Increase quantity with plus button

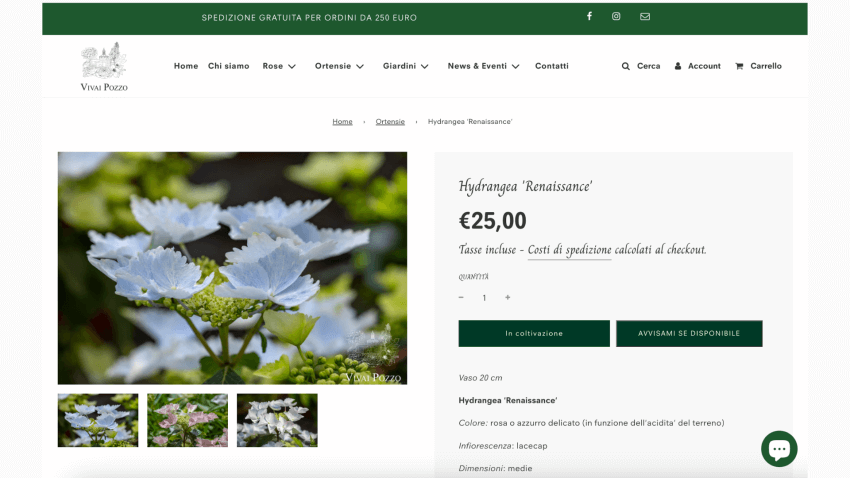coord(507,298)
